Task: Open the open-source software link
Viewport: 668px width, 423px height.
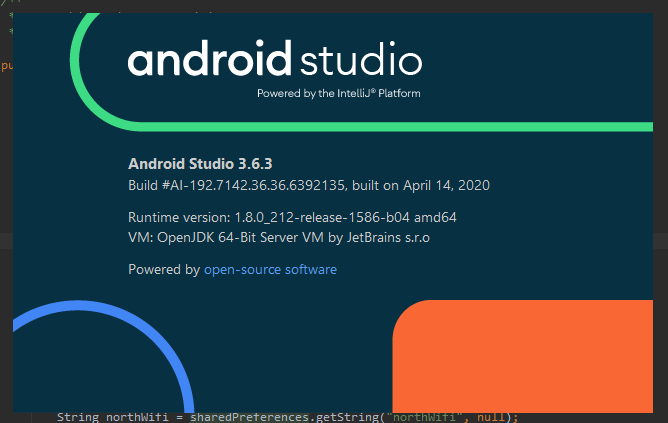Action: click(x=270, y=269)
